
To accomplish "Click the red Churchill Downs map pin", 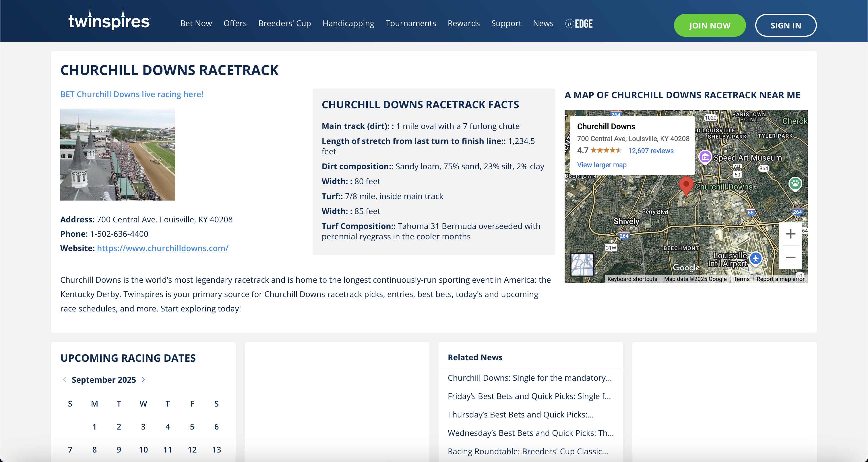I will point(686,184).
